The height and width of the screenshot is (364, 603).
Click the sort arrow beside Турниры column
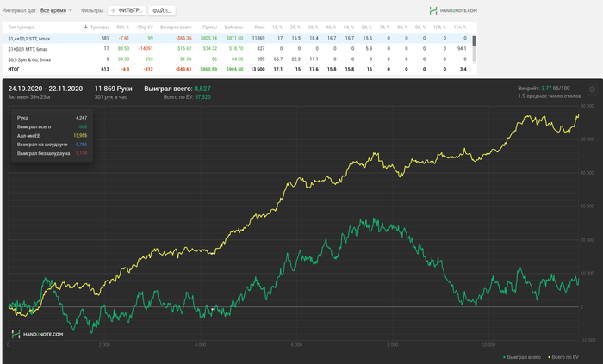[x=86, y=28]
